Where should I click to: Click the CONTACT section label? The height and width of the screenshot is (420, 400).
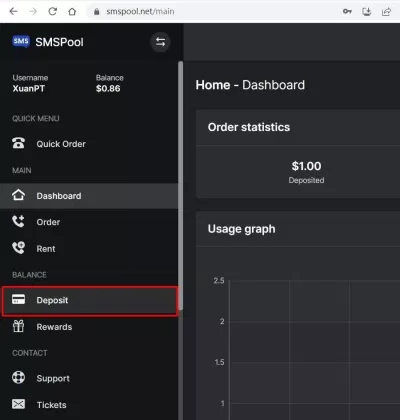pos(30,353)
